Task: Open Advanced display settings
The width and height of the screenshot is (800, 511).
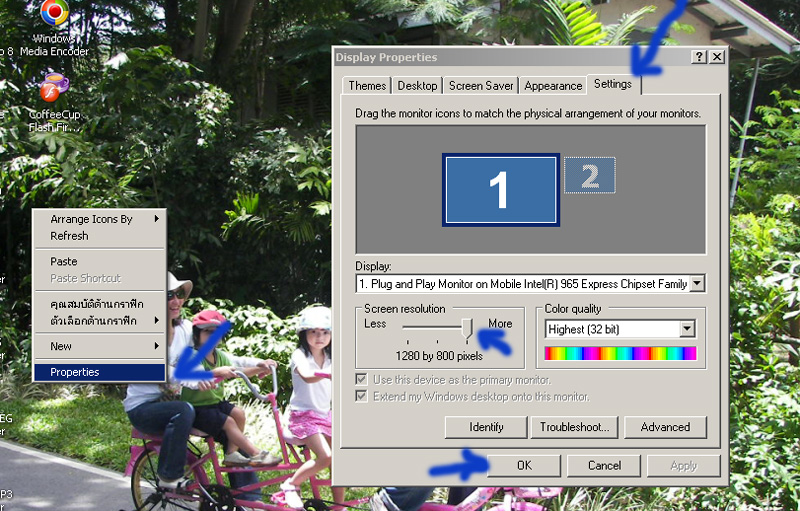Action: pyautogui.click(x=665, y=427)
